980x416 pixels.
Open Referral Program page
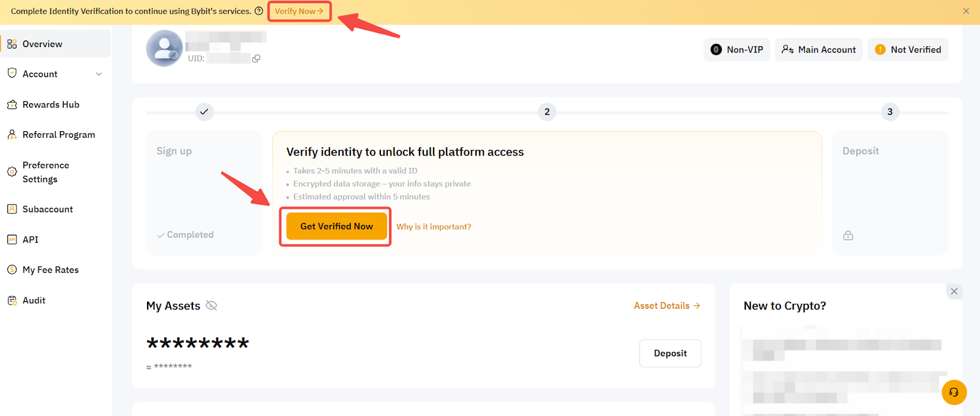58,135
